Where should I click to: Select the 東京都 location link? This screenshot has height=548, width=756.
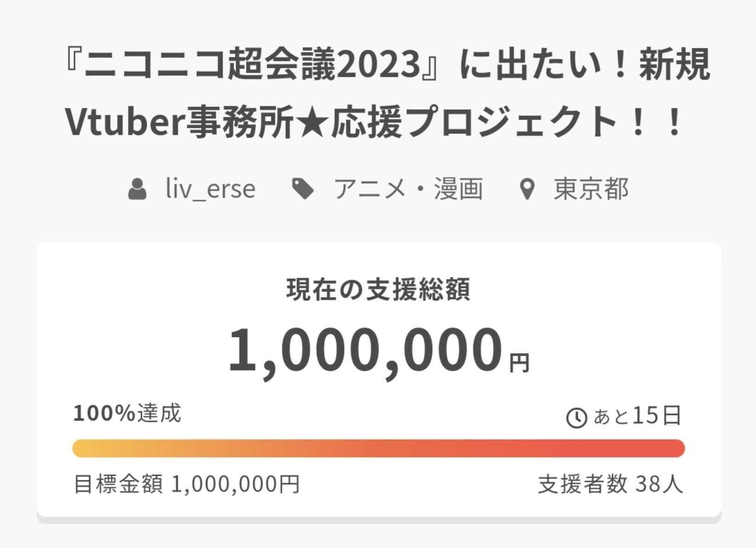pos(591,189)
